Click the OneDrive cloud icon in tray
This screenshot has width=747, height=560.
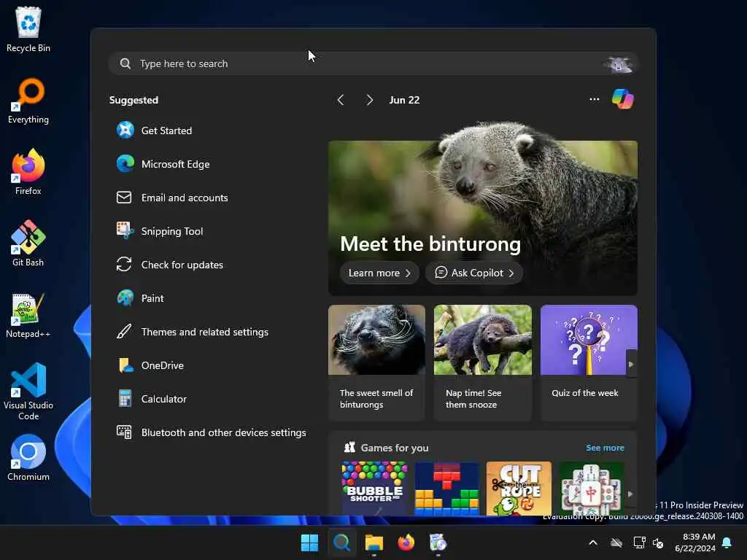click(616, 542)
